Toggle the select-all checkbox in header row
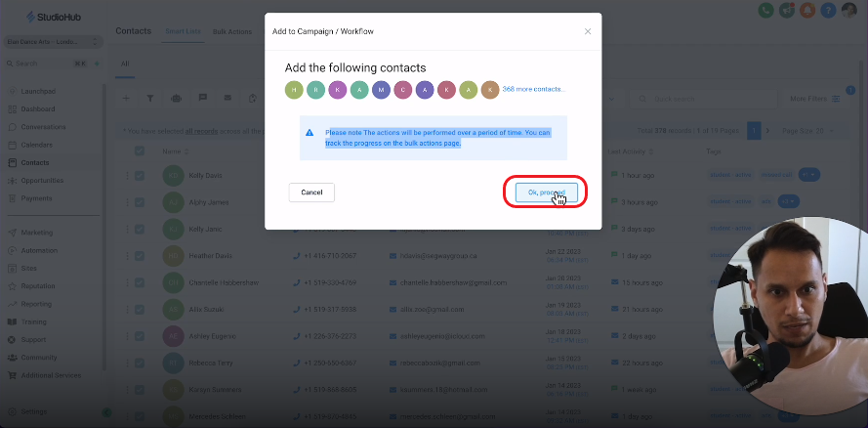 [x=140, y=151]
